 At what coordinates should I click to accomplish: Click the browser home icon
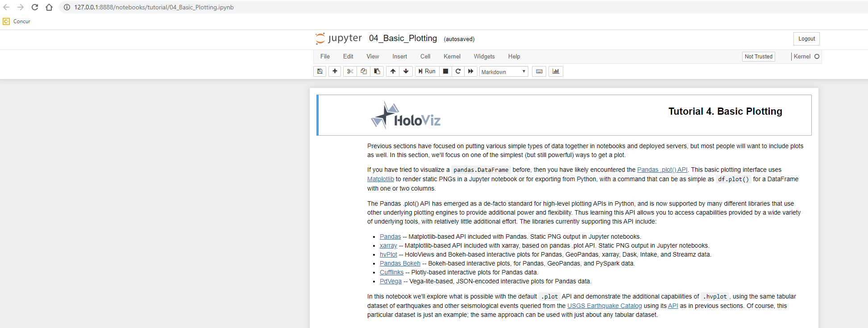click(49, 7)
